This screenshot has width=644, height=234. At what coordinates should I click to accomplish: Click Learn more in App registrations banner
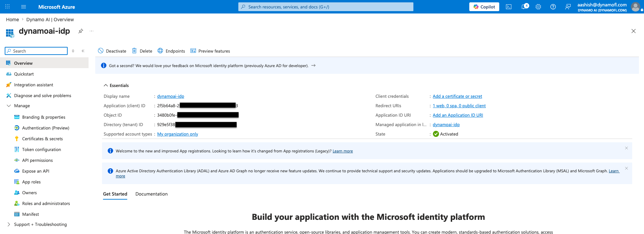click(x=343, y=151)
